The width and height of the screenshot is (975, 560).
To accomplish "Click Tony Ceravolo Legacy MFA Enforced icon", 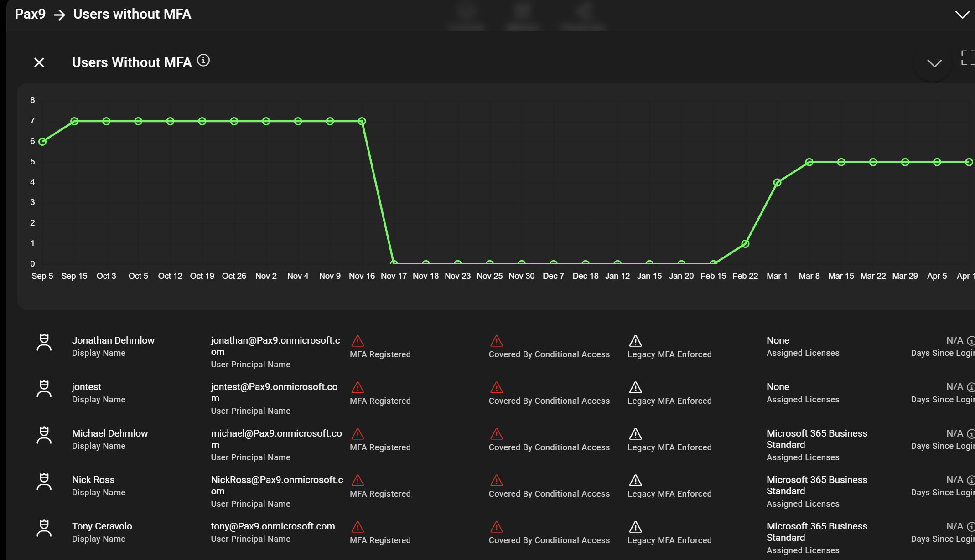I will 635,527.
